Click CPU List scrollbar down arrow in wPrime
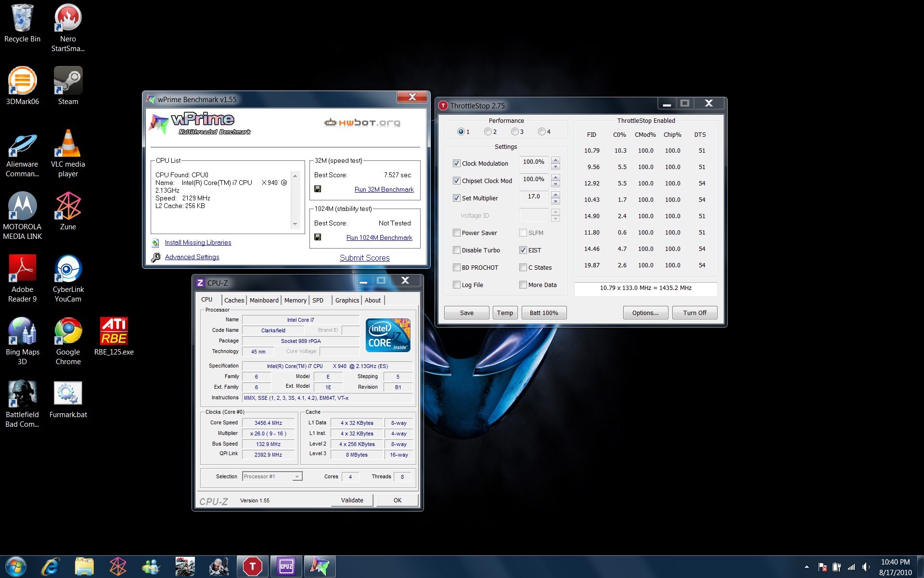 (295, 224)
